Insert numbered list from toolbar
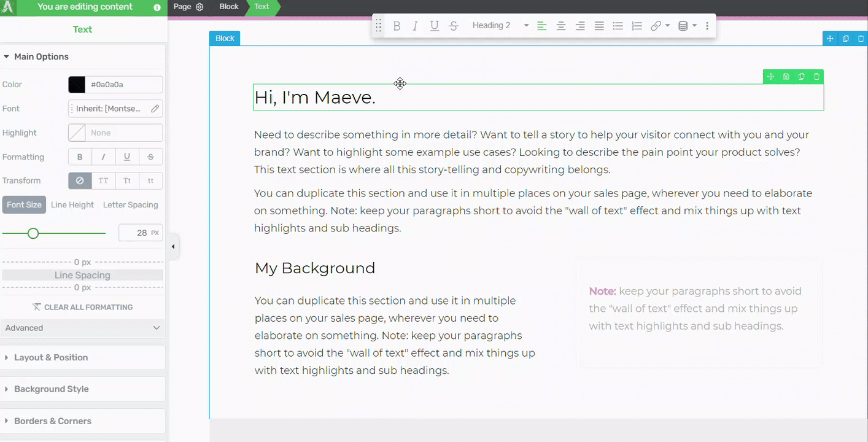Image resolution: width=868 pixels, height=442 pixels. click(637, 26)
